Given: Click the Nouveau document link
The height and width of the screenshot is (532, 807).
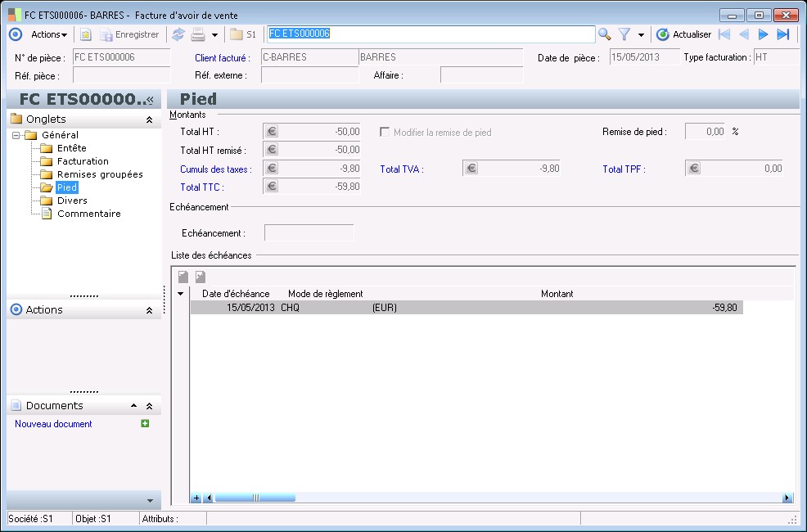Looking at the screenshot, I should [53, 424].
